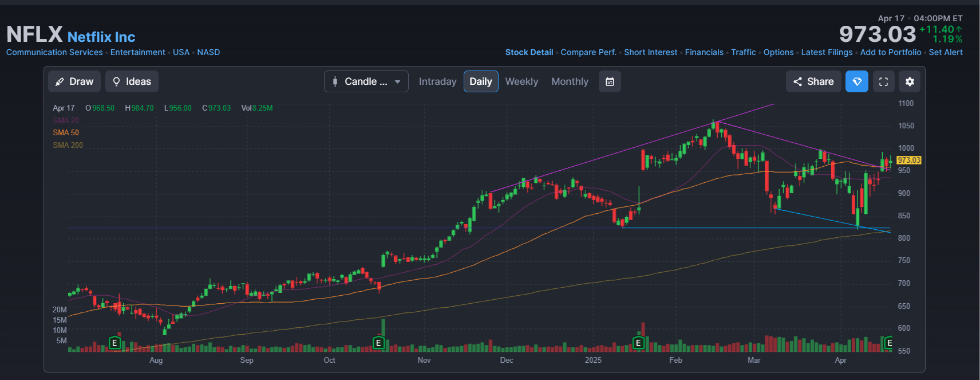The image size is (980, 380).
Task: Open the calendar date range picker
Action: click(610, 81)
